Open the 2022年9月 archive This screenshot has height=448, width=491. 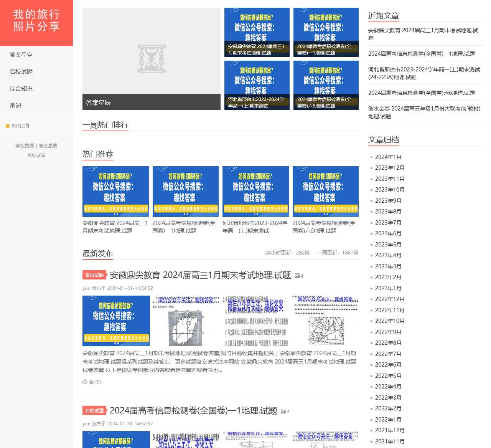(x=388, y=332)
